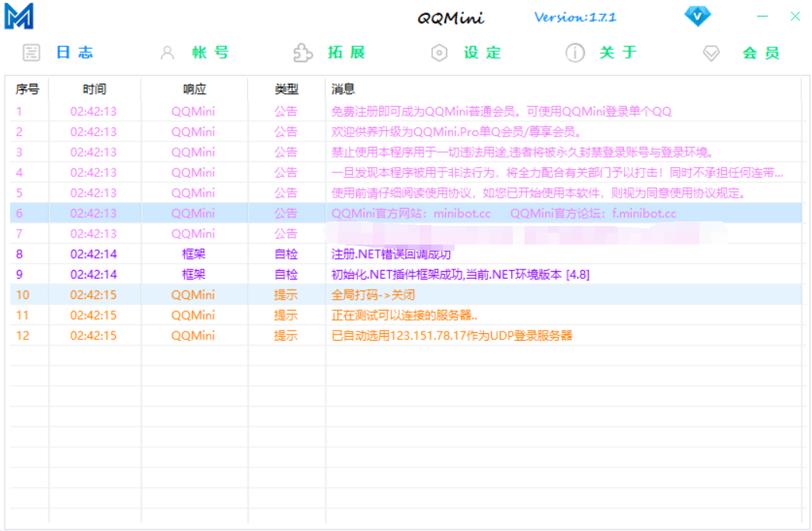Viewport: 812px width, 531px height.
Task: Click 提示 type in row 10
Action: point(286,295)
